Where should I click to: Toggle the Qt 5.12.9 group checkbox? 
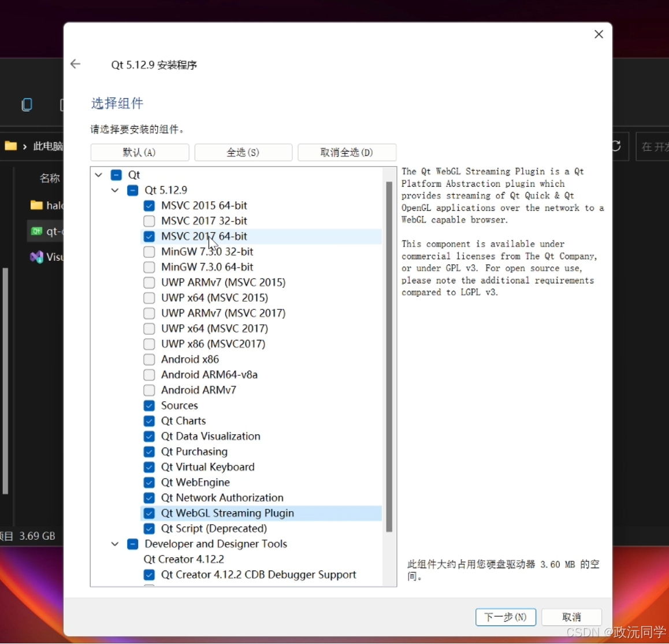pos(133,190)
